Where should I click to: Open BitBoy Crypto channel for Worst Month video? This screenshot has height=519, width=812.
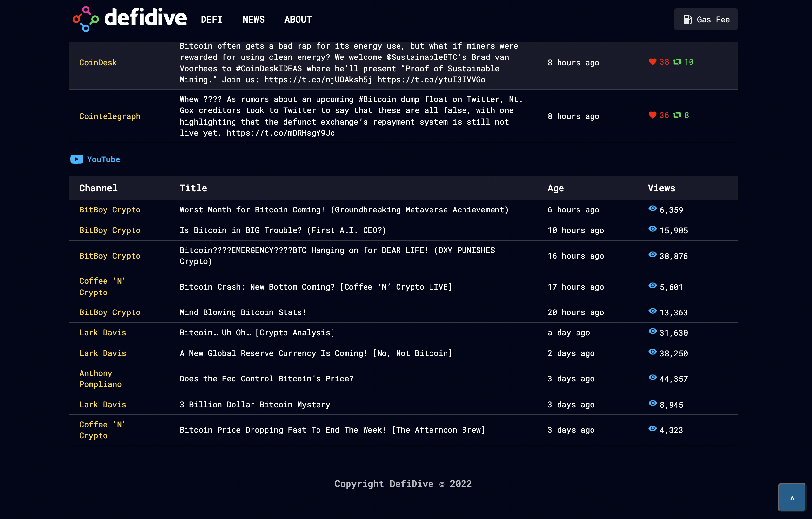tap(110, 209)
